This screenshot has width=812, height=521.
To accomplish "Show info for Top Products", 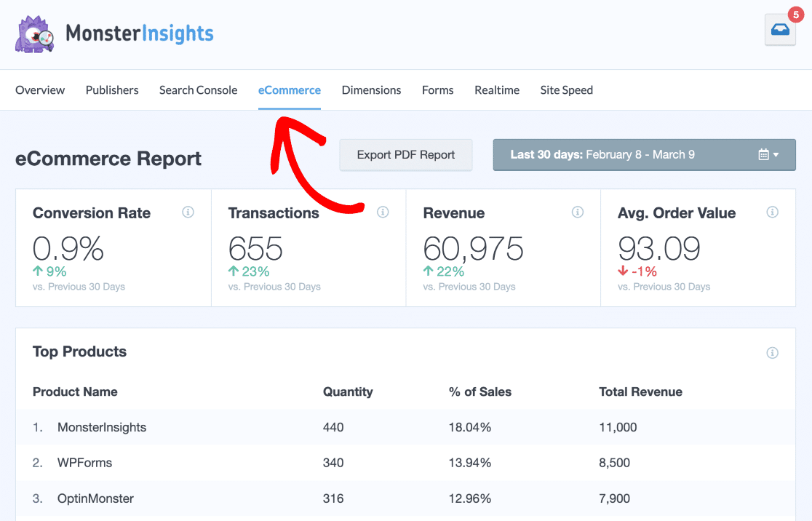I will [x=772, y=353].
